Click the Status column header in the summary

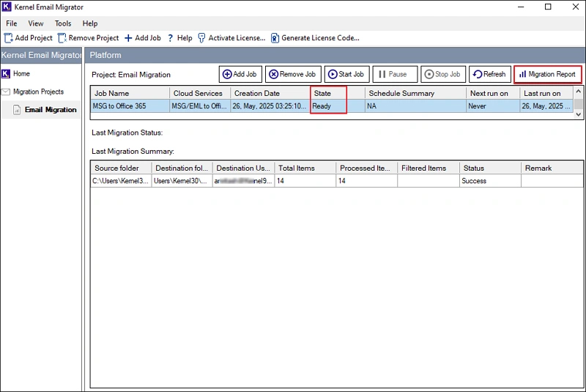click(490, 169)
